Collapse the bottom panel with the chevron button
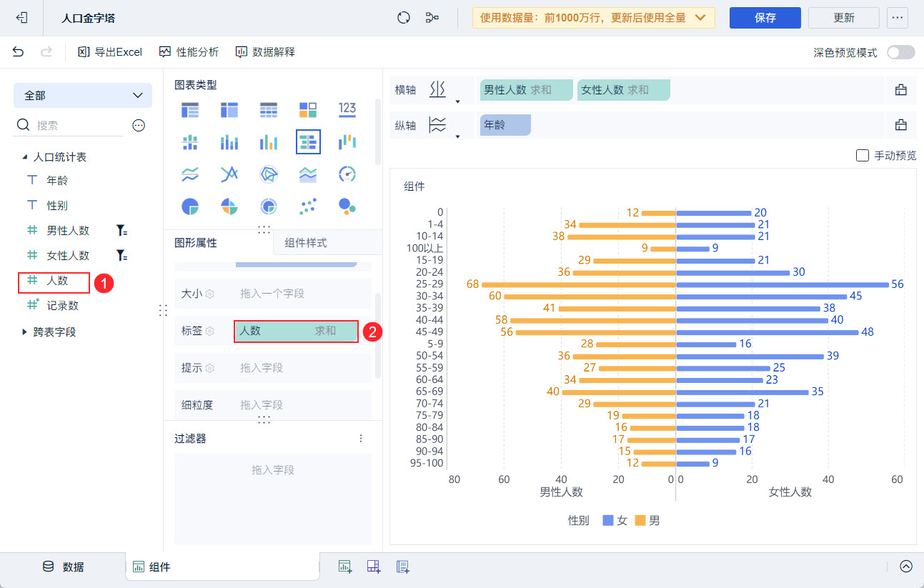Viewport: 924px width, 588px height. click(906, 567)
